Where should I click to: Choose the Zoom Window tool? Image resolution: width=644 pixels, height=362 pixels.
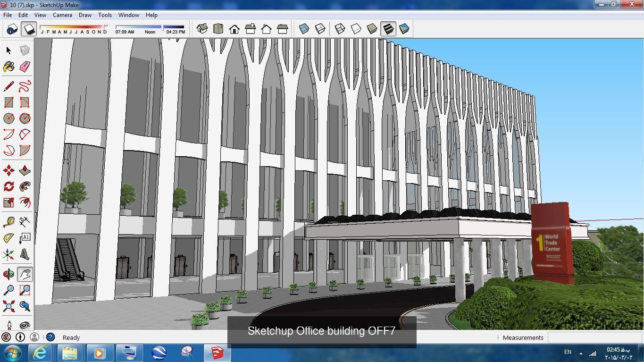point(25,290)
